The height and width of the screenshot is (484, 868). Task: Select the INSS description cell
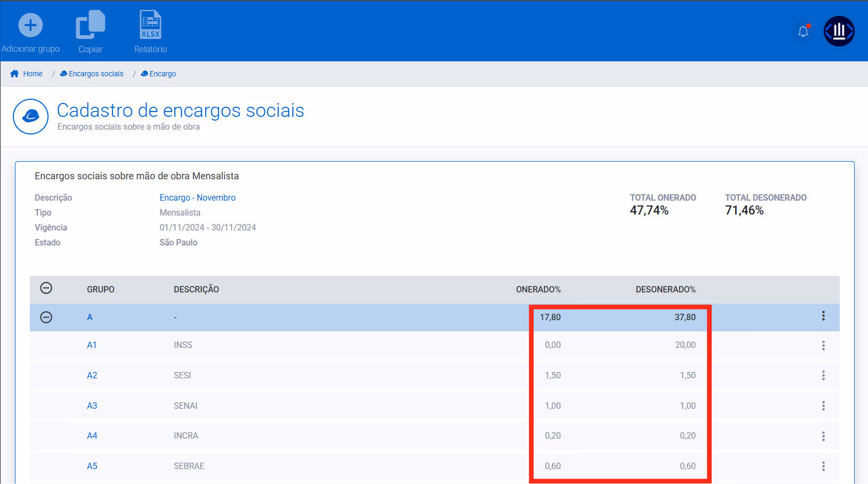click(x=183, y=345)
